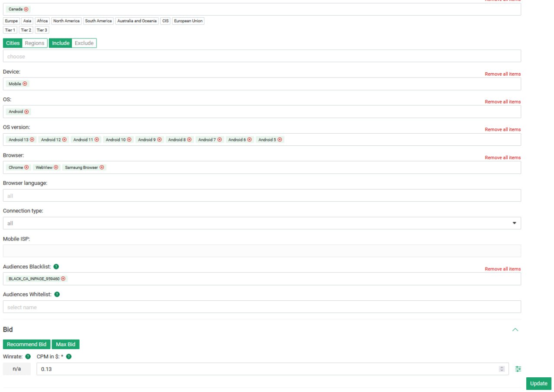Open the cities choose selector

pos(262,56)
